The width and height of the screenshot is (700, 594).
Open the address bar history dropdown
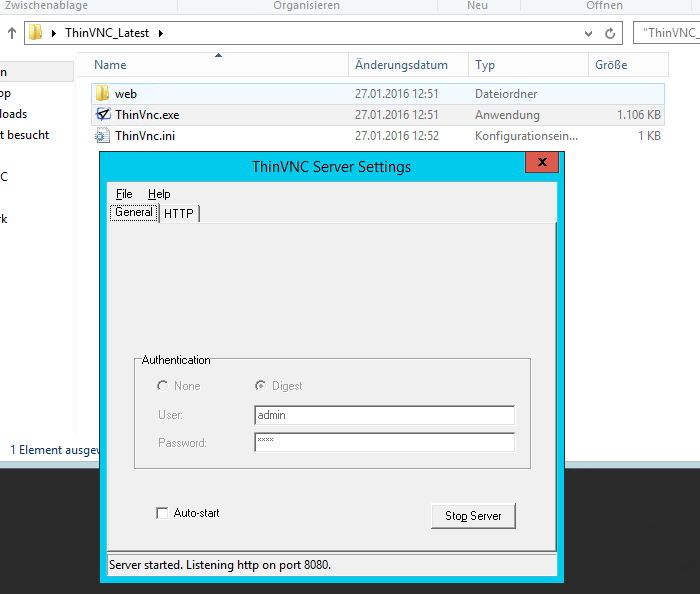coord(588,33)
